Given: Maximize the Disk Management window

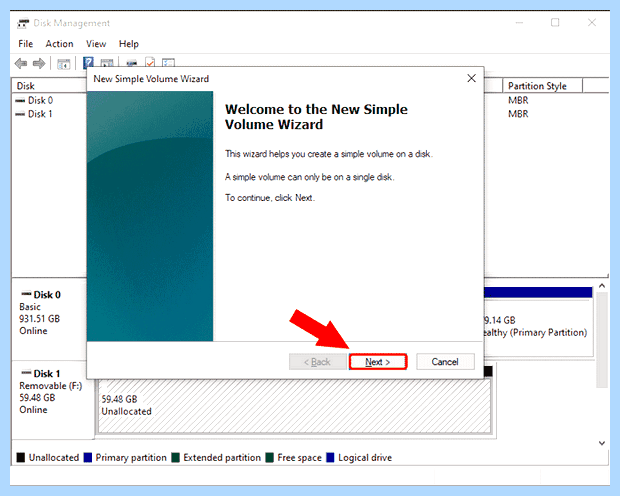Looking at the screenshot, I should tap(555, 23).
